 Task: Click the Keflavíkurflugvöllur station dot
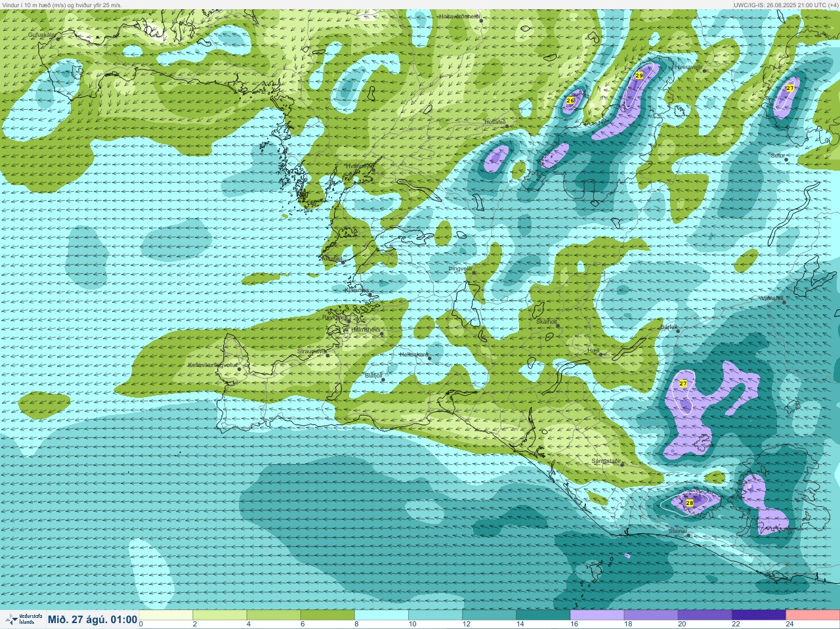click(x=240, y=369)
